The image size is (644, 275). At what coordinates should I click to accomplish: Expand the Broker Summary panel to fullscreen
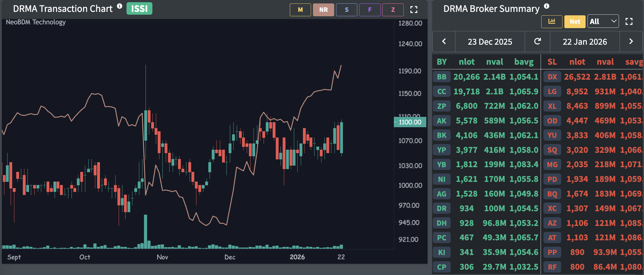click(629, 22)
